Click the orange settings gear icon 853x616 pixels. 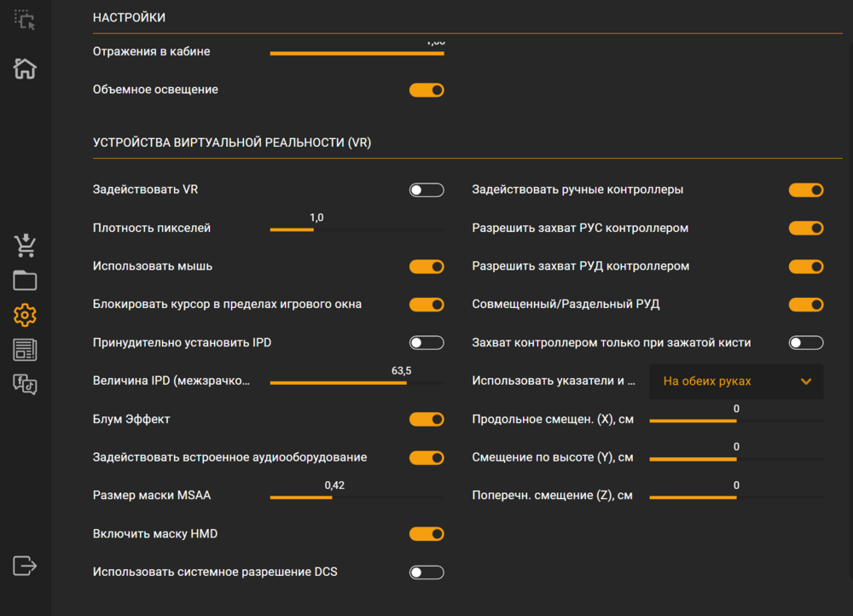(25, 315)
